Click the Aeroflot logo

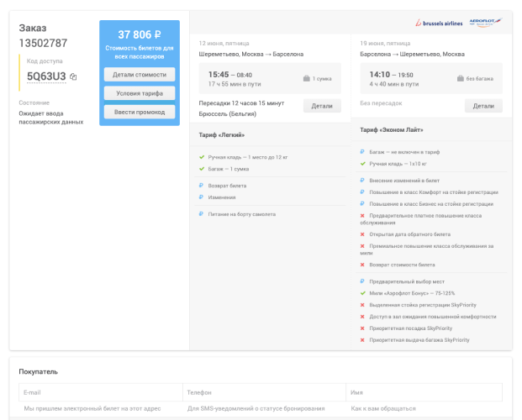point(484,23)
